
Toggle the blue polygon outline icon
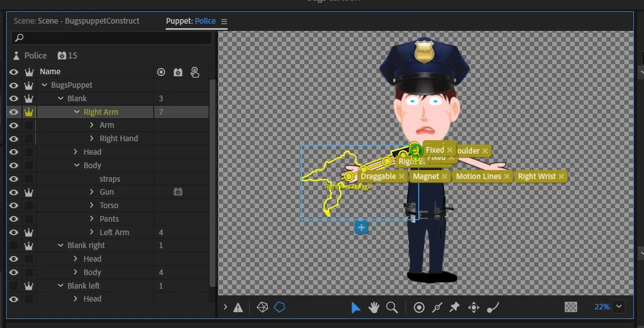(x=279, y=307)
